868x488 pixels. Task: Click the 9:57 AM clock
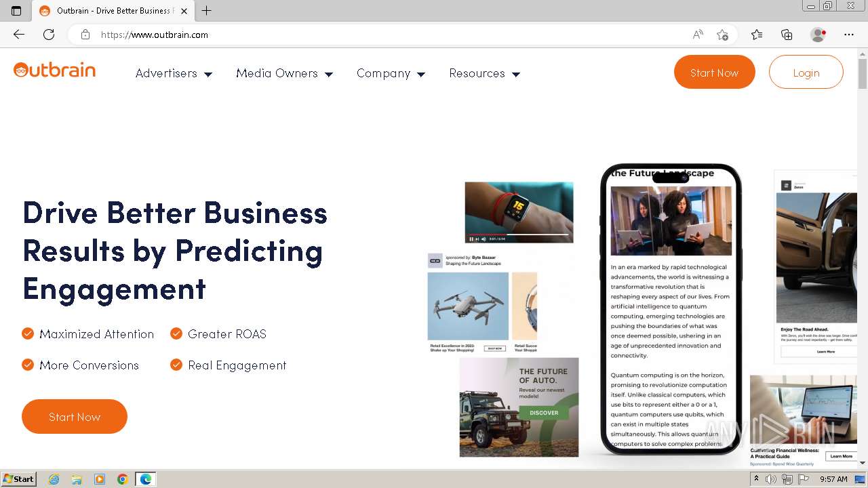coord(833,479)
